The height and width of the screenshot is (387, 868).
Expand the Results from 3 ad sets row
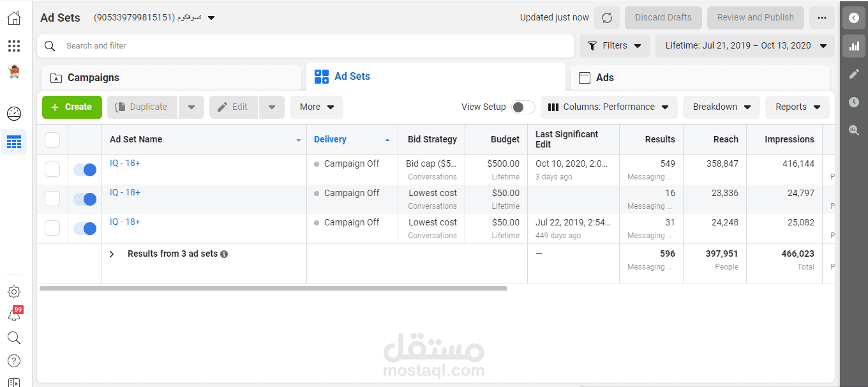pyautogui.click(x=112, y=254)
